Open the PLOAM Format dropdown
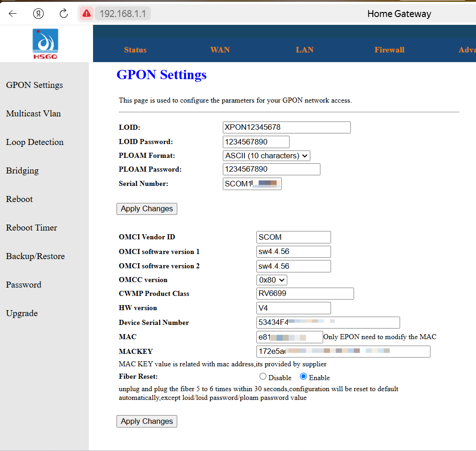The width and height of the screenshot is (476, 451). pos(266,156)
